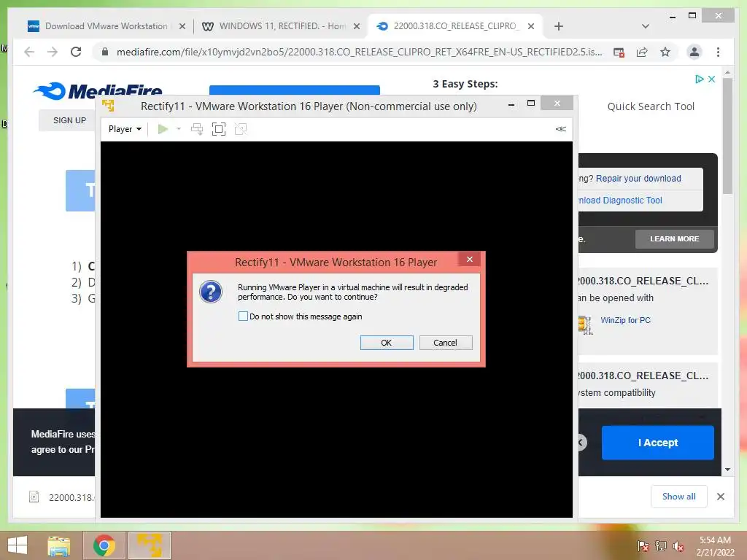Image resolution: width=747 pixels, height=560 pixels.
Task: Click the Quick Search Tool ad text
Action: [651, 106]
